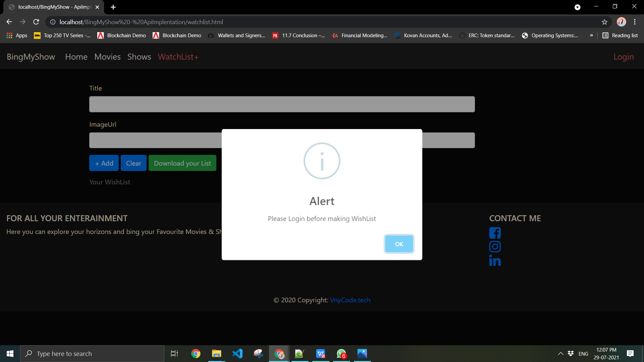This screenshot has height=362, width=644.
Task: Open Instagram via footer icon
Action: [x=495, y=246]
